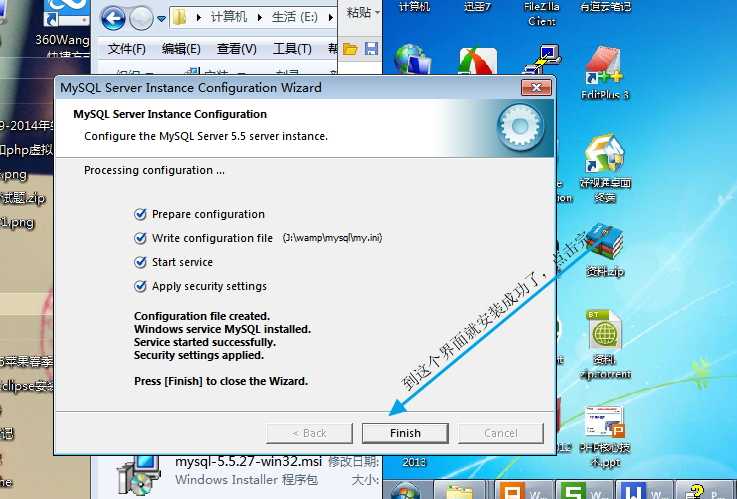Screen dimensions: 737x499
Task: Open the folder taskbar button
Action: coord(459,490)
